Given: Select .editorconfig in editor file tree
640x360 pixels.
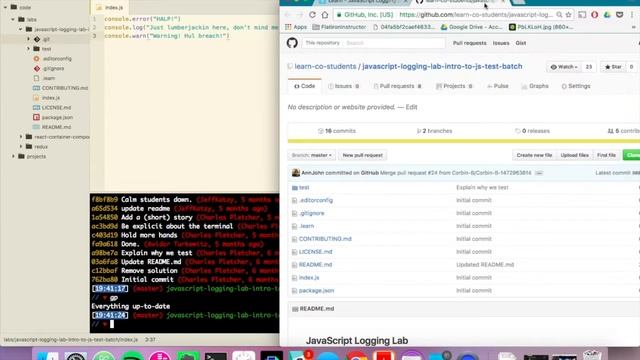Looking at the screenshot, I should 57,59.
